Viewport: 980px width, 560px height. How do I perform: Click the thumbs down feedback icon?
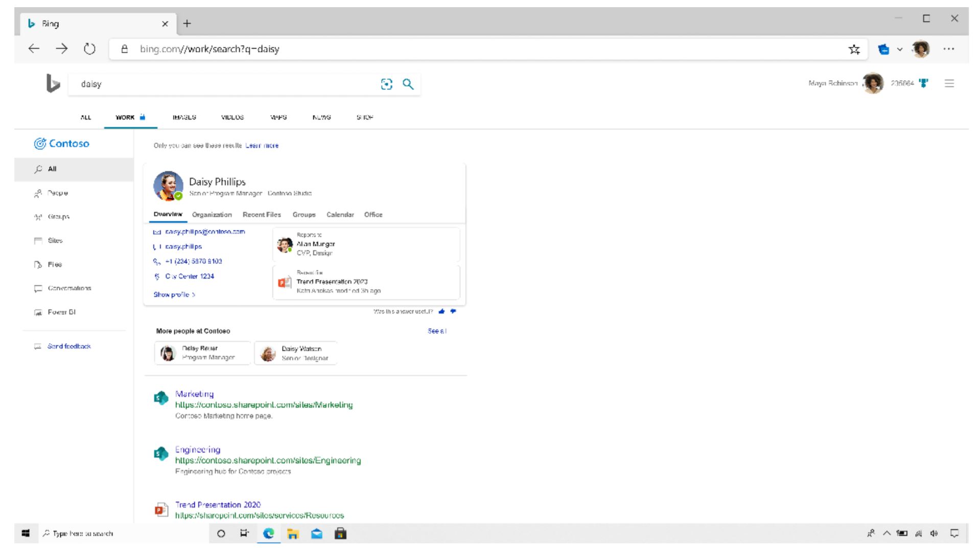click(x=453, y=311)
